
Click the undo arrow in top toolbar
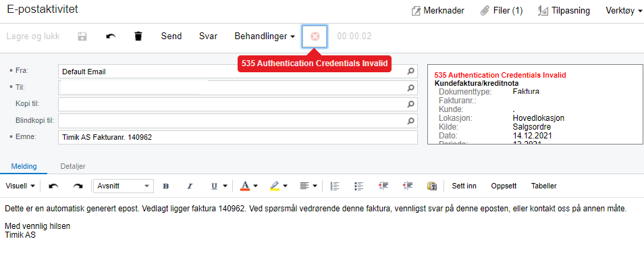click(111, 36)
